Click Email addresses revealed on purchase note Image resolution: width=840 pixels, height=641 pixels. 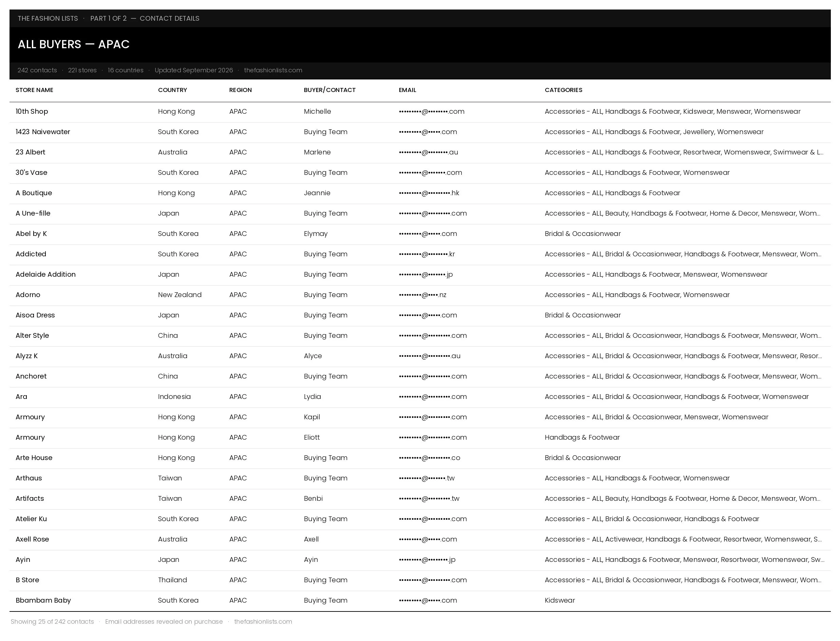164,622
